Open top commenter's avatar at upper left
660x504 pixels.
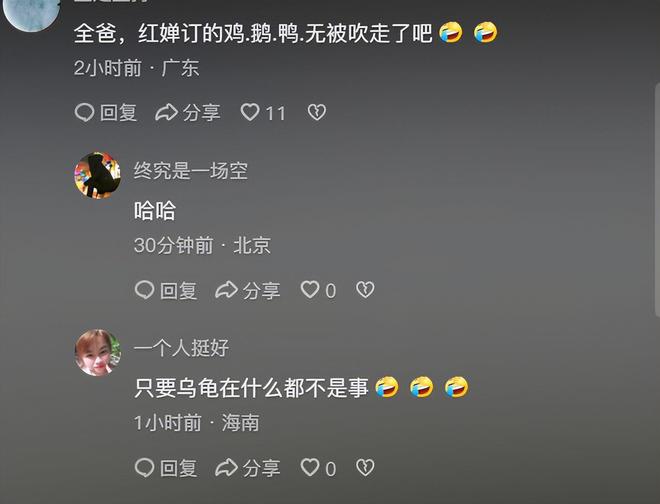[32, 13]
